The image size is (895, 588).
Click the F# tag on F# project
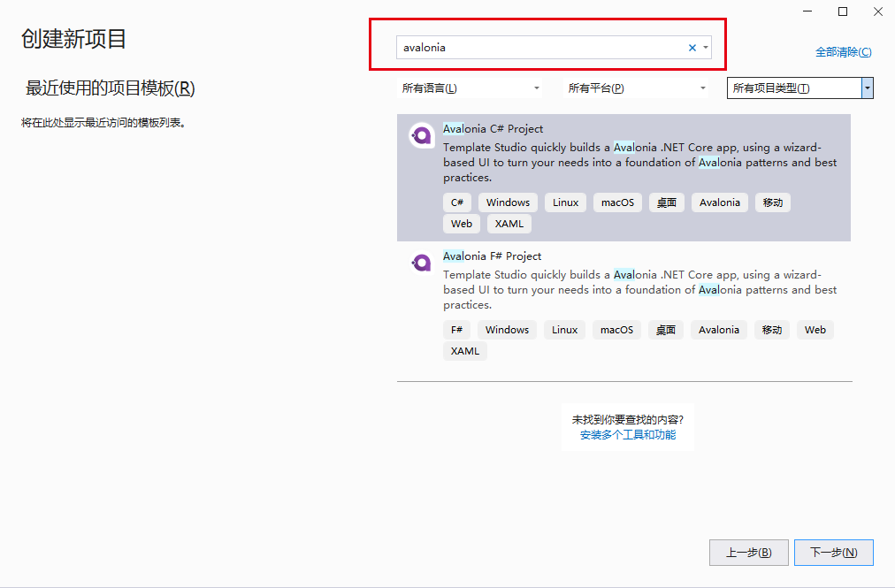tap(456, 330)
